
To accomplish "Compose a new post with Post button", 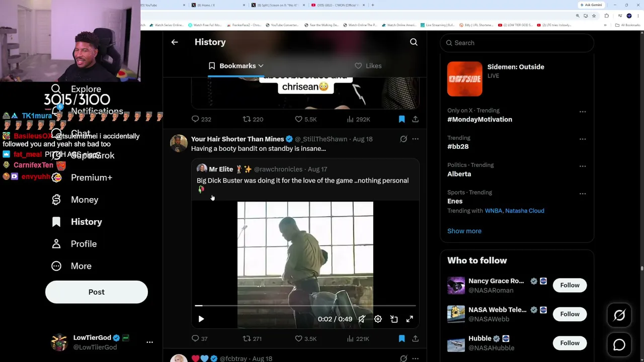I will (x=97, y=292).
